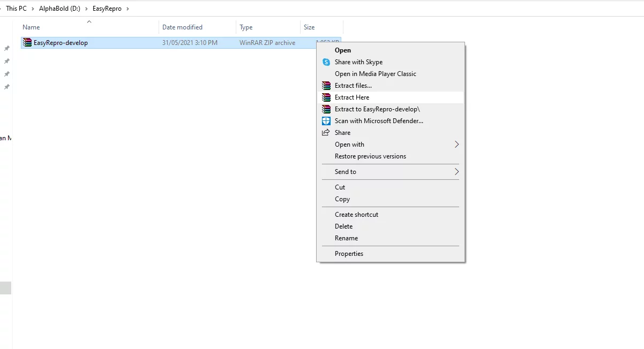Select the EasyRepro-develop file name

[x=61, y=43]
